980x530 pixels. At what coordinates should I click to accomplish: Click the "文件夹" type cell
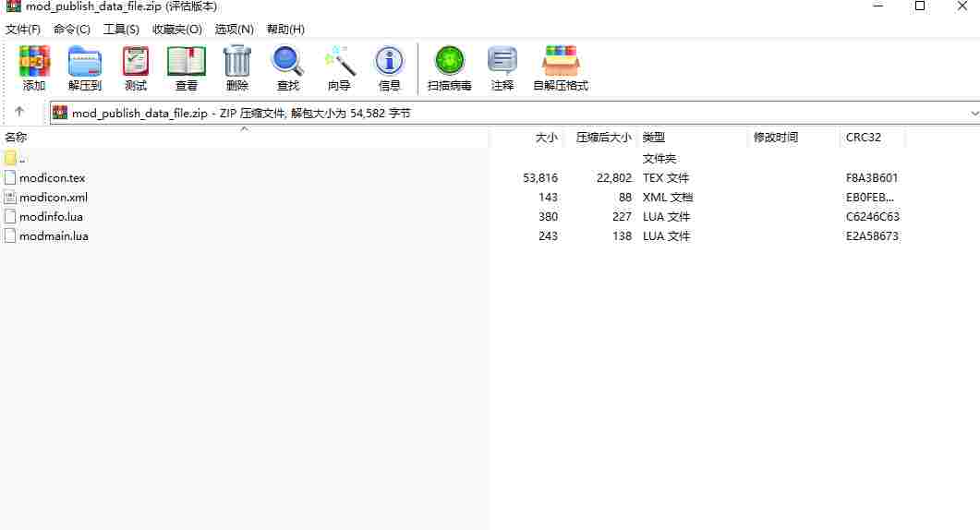click(659, 159)
